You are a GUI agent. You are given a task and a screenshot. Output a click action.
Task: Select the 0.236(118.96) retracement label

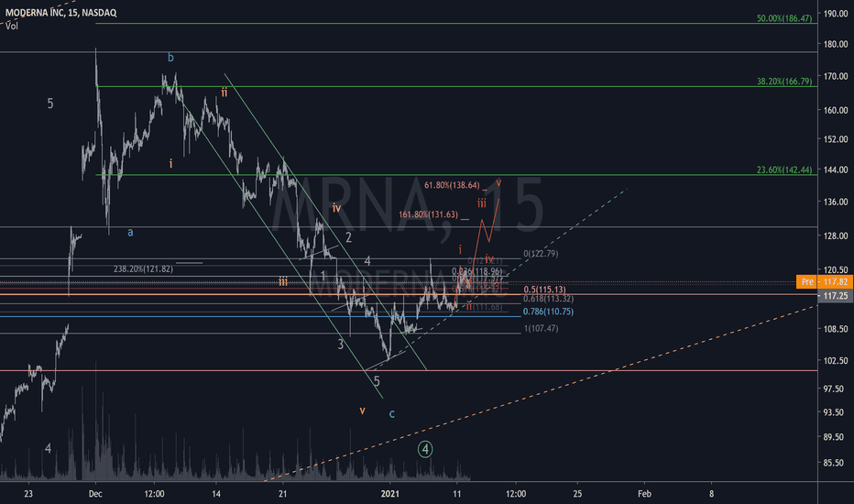point(476,271)
